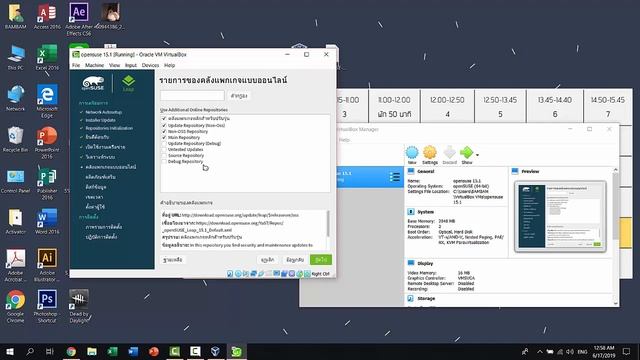This screenshot has height=360, width=640.
Task: Open PowerPoint 2016 desktop shortcut
Action: 47,142
